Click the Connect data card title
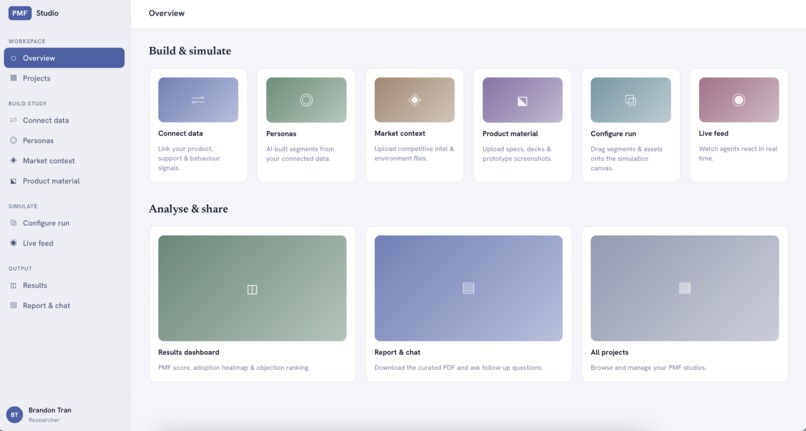This screenshot has height=431, width=806. click(180, 133)
